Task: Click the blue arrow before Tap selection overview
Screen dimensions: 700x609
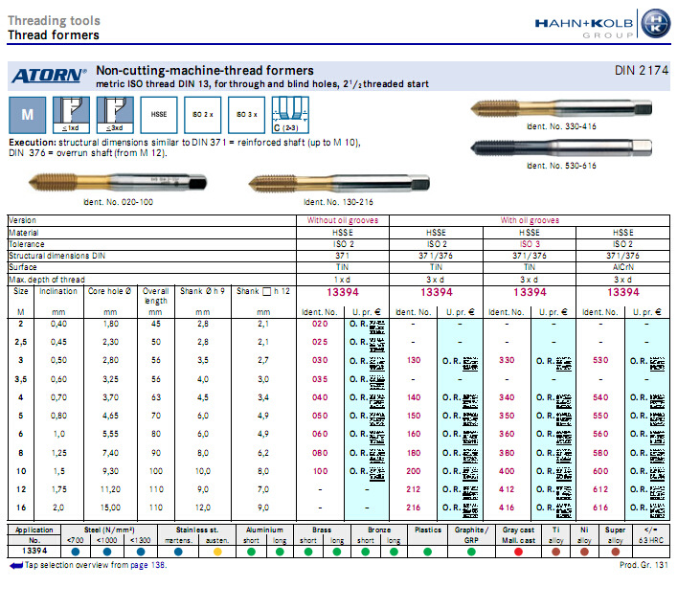Action: point(16,566)
